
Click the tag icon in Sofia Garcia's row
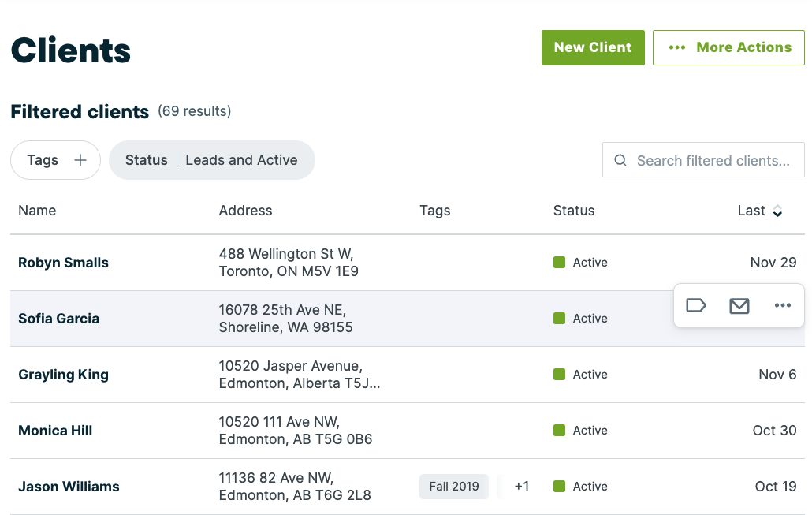click(695, 306)
